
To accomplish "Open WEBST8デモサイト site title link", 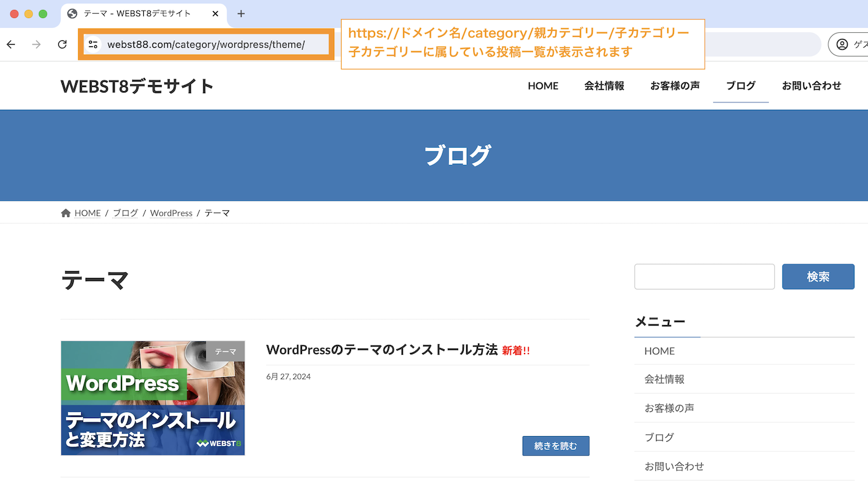I will [137, 86].
